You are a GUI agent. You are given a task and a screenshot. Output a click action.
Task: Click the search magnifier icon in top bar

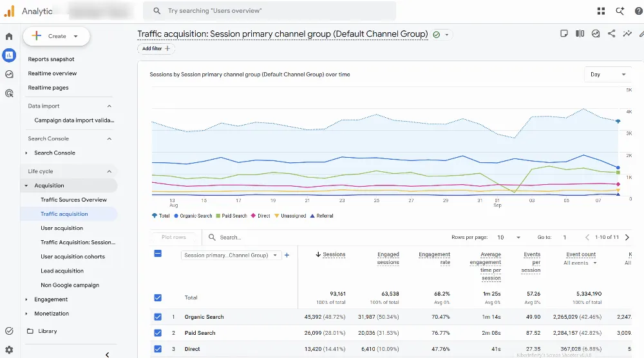pos(157,11)
